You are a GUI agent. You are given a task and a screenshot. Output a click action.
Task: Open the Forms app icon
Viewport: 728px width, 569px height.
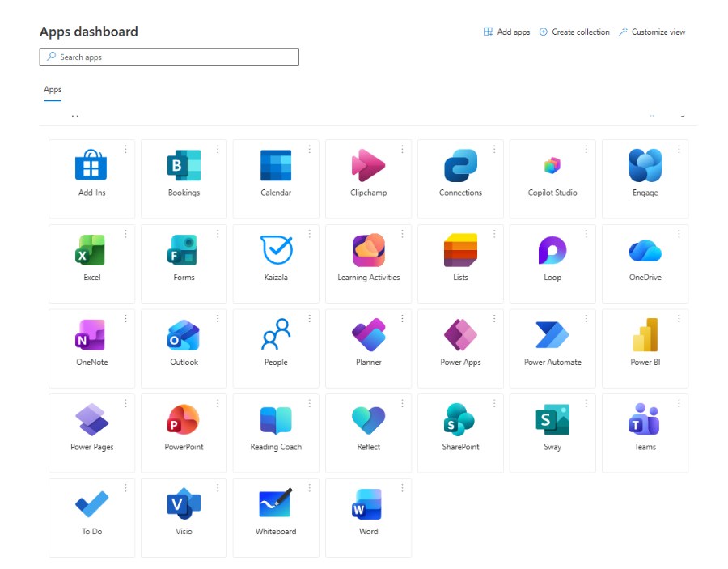point(183,250)
